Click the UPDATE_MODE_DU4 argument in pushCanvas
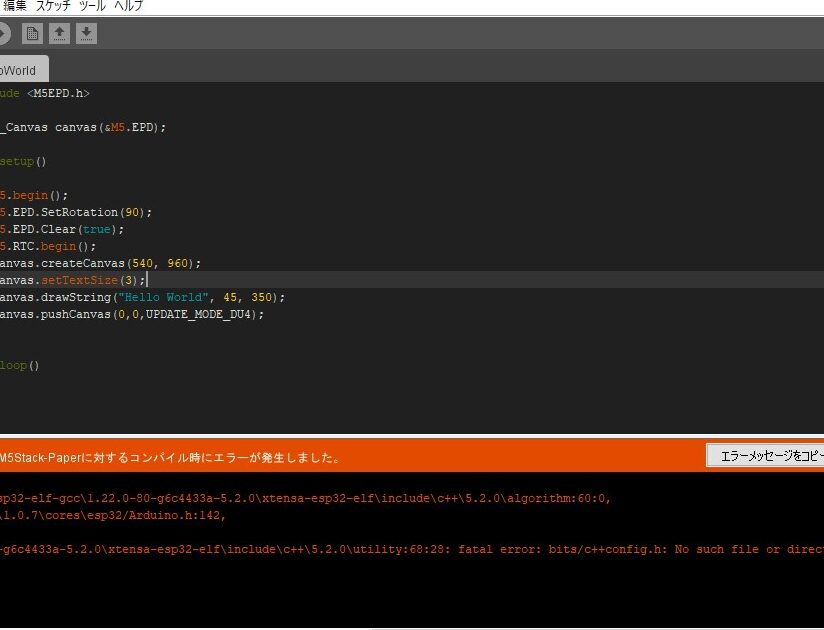This screenshot has width=824, height=630. click(204, 314)
